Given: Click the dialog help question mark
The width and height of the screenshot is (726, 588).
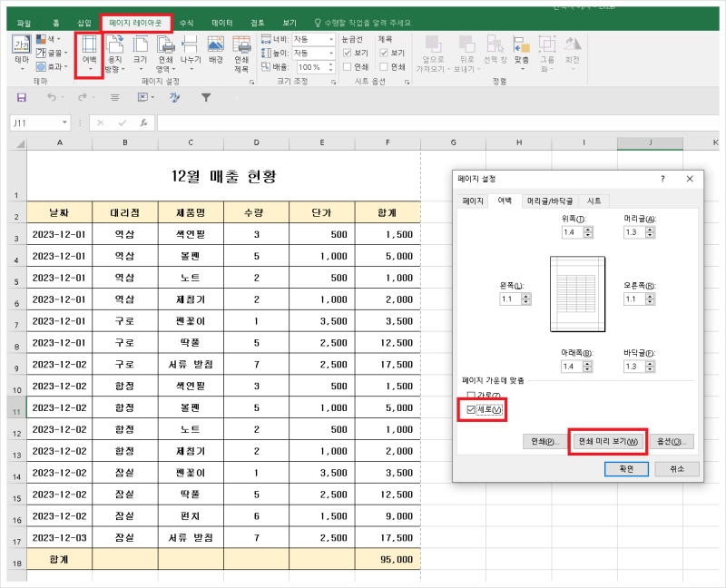Looking at the screenshot, I should point(663,179).
